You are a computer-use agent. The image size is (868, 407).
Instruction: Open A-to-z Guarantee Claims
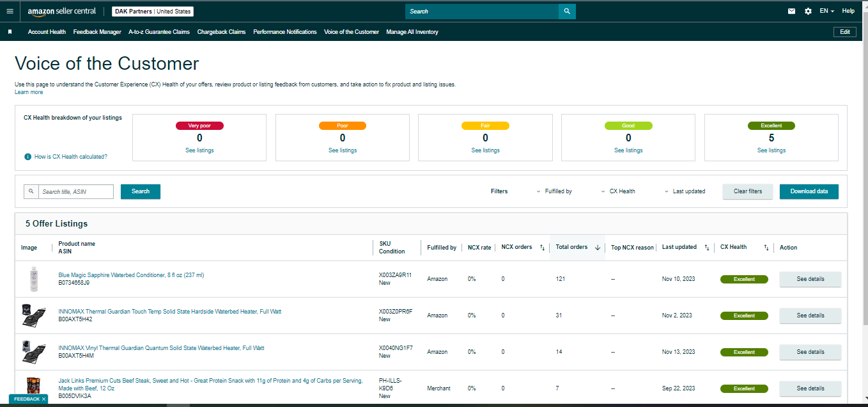[159, 32]
